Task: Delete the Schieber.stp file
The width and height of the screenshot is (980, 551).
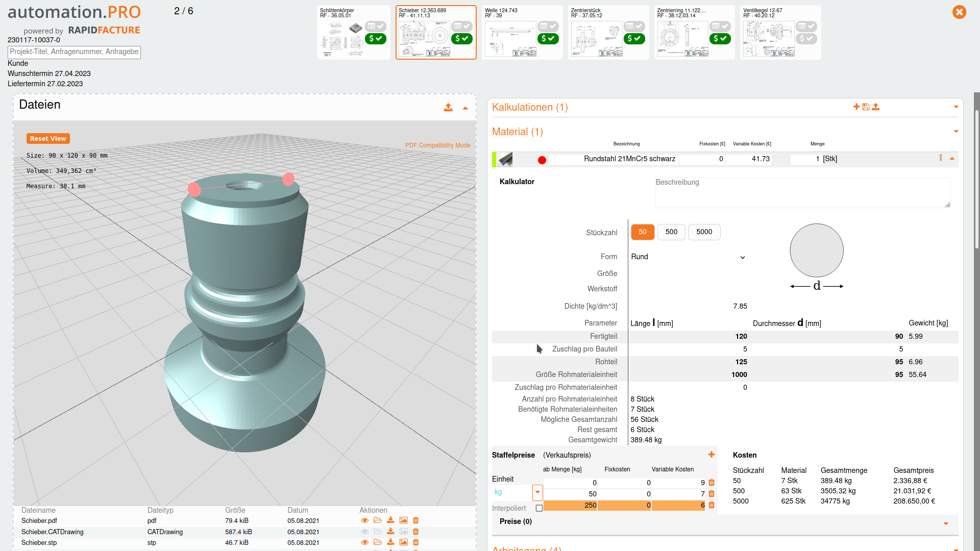Action: 415,542
